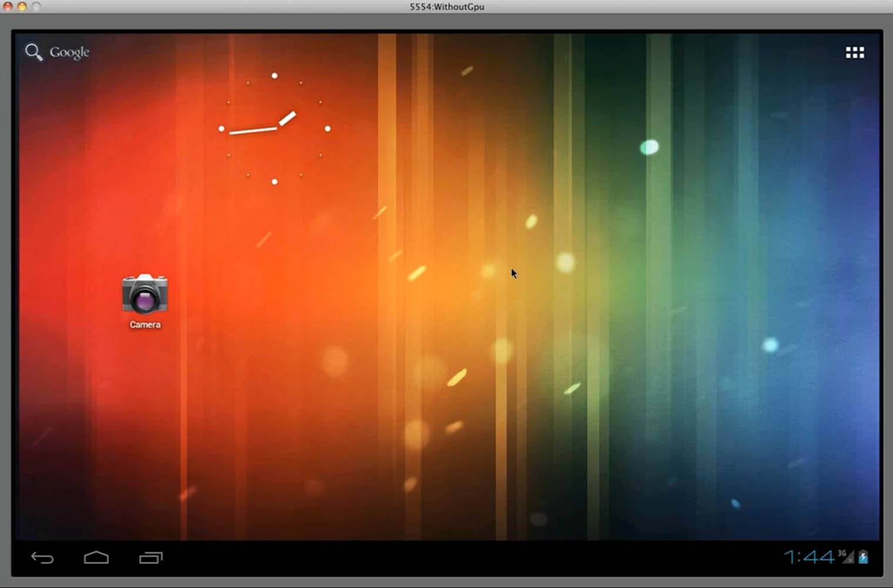This screenshot has height=588, width=893.
Task: Click the Camera label text
Action: pyautogui.click(x=145, y=325)
